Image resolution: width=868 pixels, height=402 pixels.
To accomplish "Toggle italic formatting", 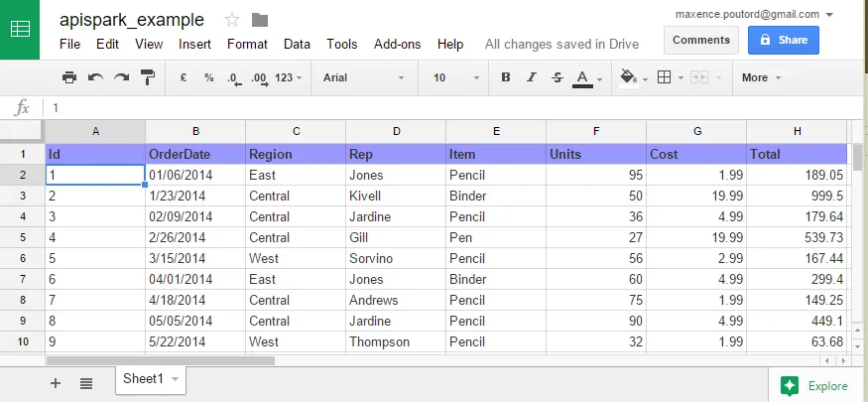I will (532, 77).
